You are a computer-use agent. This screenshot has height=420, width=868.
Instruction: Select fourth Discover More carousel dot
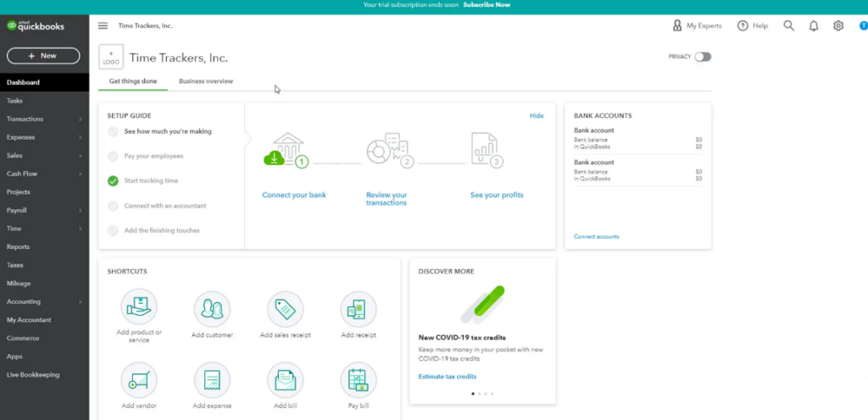[x=492, y=394]
